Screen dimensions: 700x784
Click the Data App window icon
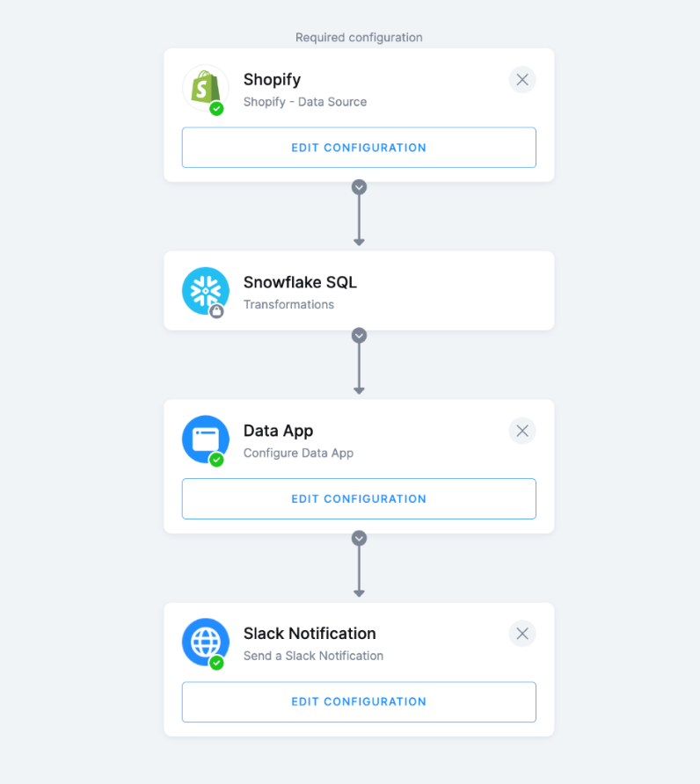(x=205, y=438)
